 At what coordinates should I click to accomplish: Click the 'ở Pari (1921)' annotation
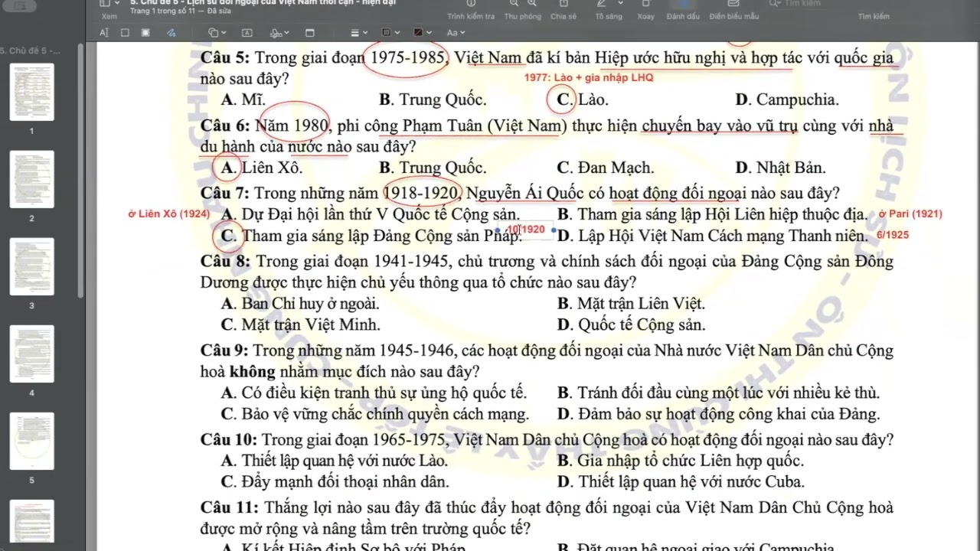910,214
